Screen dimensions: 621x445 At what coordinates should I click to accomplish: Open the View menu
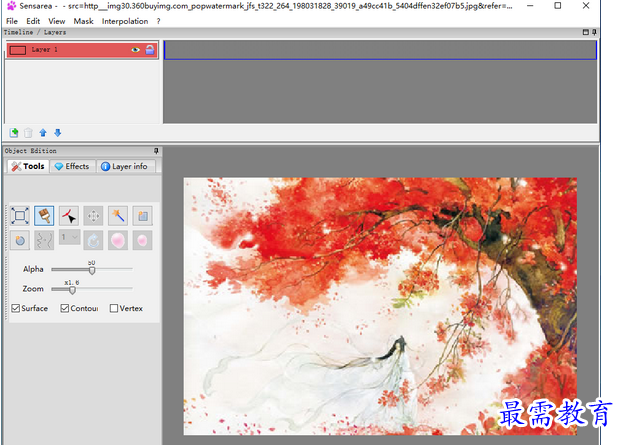click(57, 21)
